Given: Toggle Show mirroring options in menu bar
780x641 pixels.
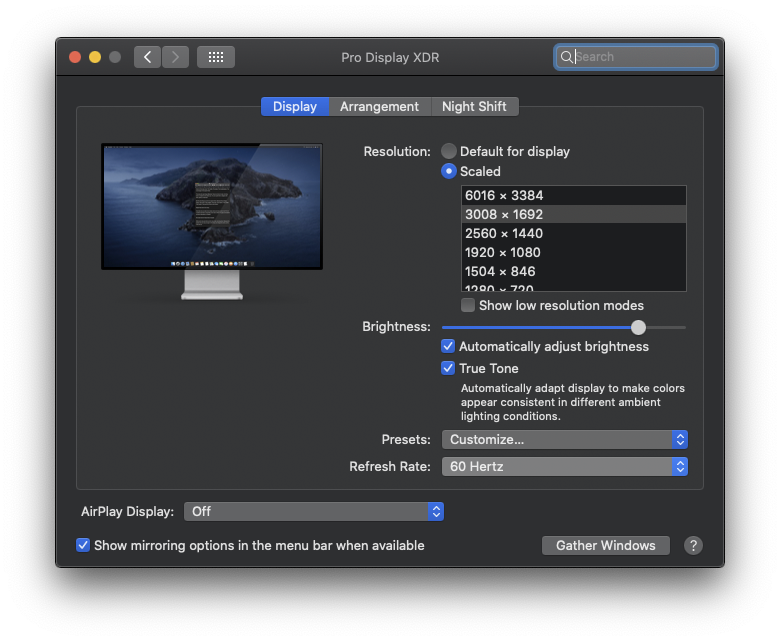Looking at the screenshot, I should 83,545.
